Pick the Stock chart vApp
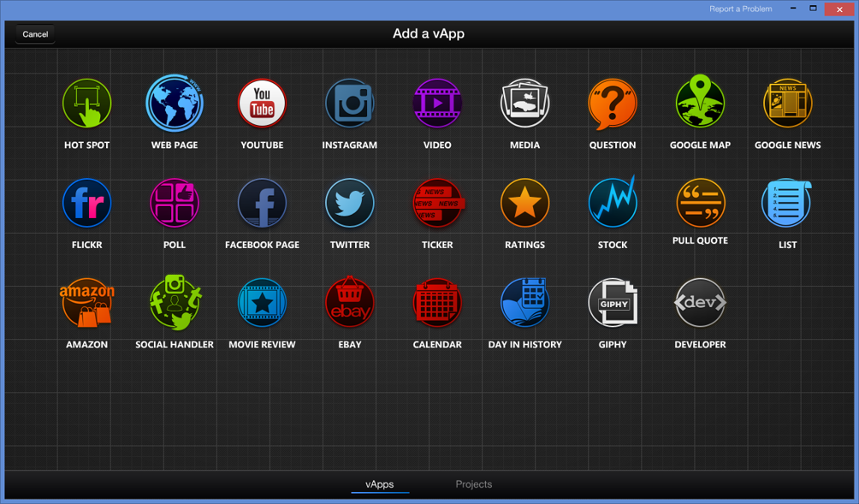Image resolution: width=859 pixels, height=504 pixels. click(x=613, y=204)
